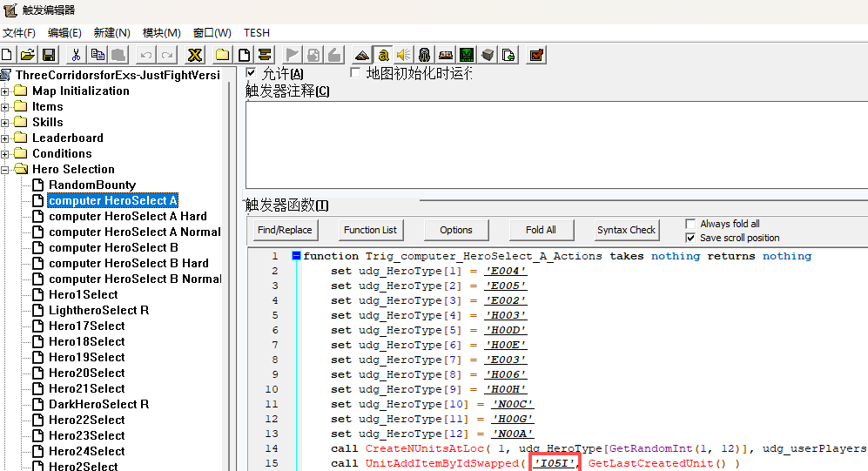Screen dimensions: 868x471
Task: Toggle the 允许 (enabled) checkbox
Action: click(x=251, y=72)
